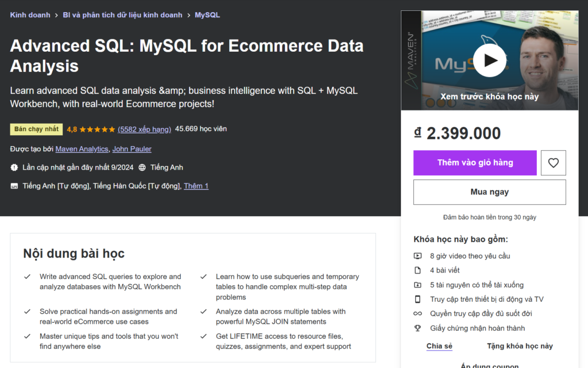The width and height of the screenshot is (588, 368).
Task: Click the 'Mua ngay' button
Action: (x=489, y=191)
